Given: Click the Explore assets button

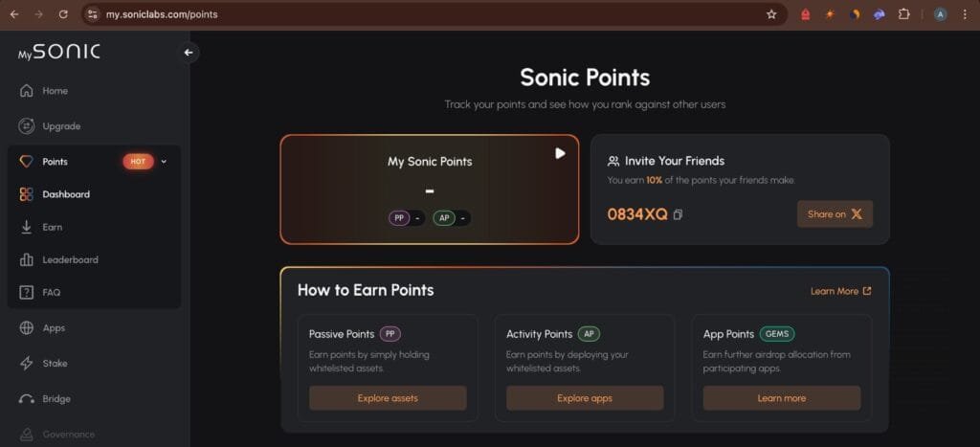Looking at the screenshot, I should coord(388,398).
